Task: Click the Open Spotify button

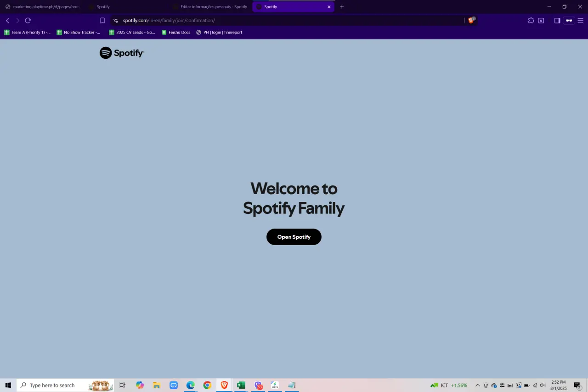Action: [x=294, y=237]
